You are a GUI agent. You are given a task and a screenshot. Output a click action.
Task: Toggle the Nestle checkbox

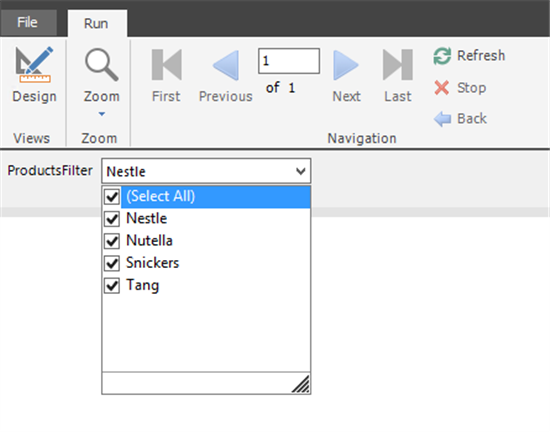[x=112, y=219]
